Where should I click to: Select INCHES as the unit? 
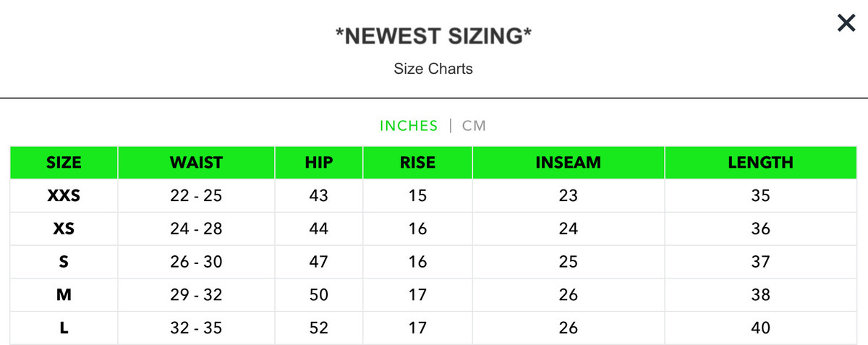pyautogui.click(x=409, y=126)
